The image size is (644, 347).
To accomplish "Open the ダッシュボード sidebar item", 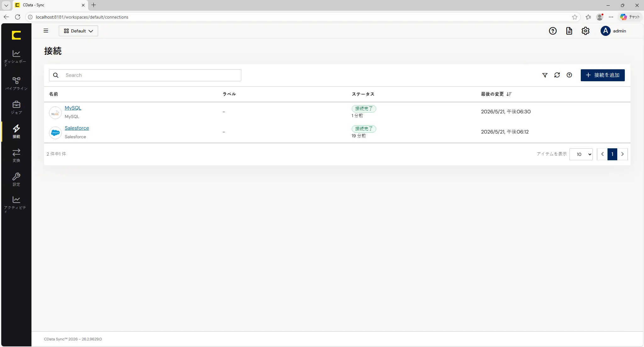I will (16, 58).
